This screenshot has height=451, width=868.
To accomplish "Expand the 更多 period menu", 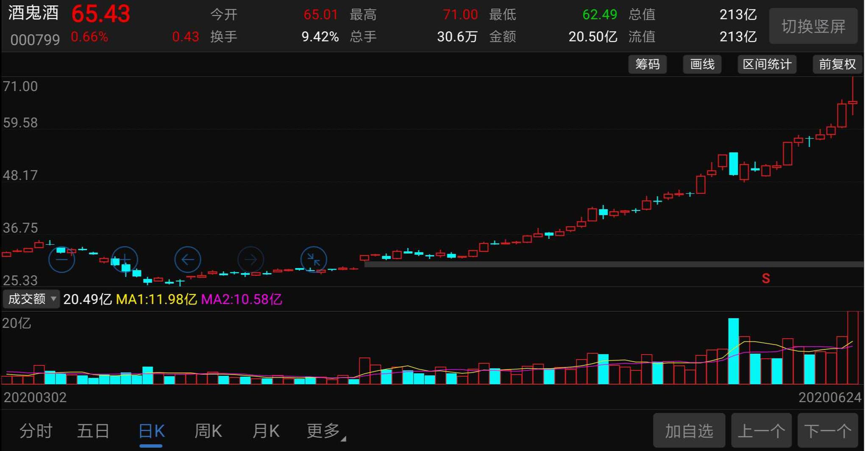I will pos(325,431).
